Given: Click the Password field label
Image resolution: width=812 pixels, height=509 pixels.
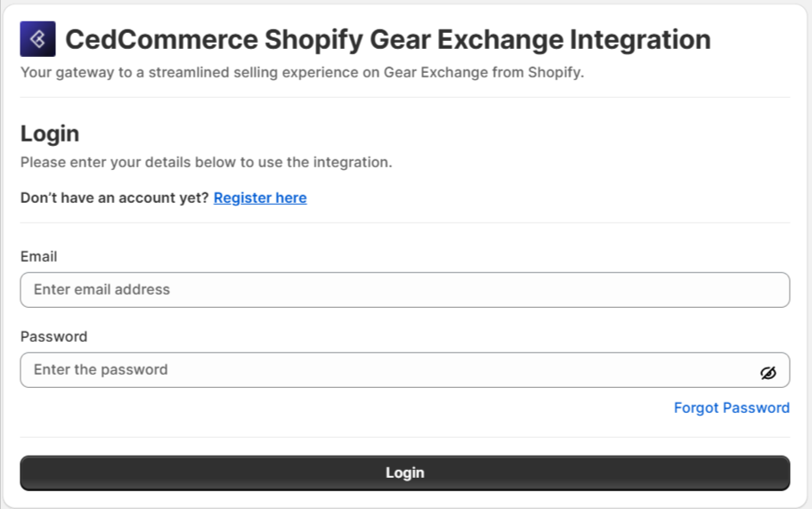Looking at the screenshot, I should (x=53, y=336).
